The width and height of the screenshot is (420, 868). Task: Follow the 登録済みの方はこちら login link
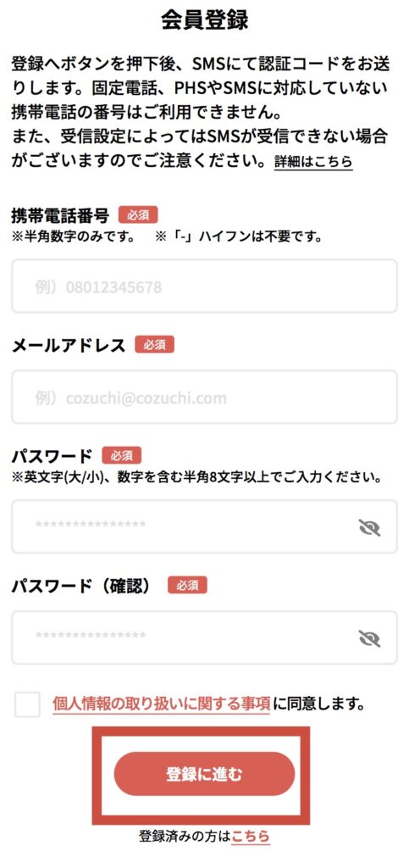[x=251, y=835]
